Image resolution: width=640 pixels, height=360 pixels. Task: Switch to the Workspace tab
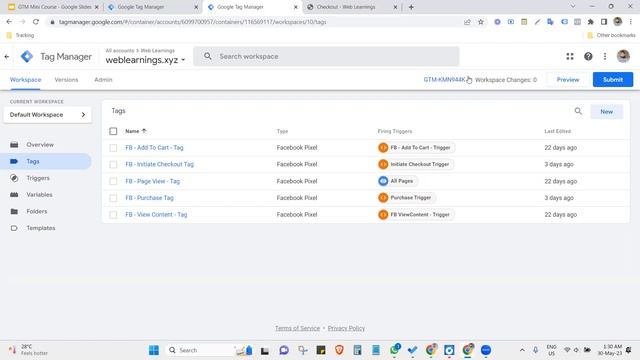pos(25,80)
